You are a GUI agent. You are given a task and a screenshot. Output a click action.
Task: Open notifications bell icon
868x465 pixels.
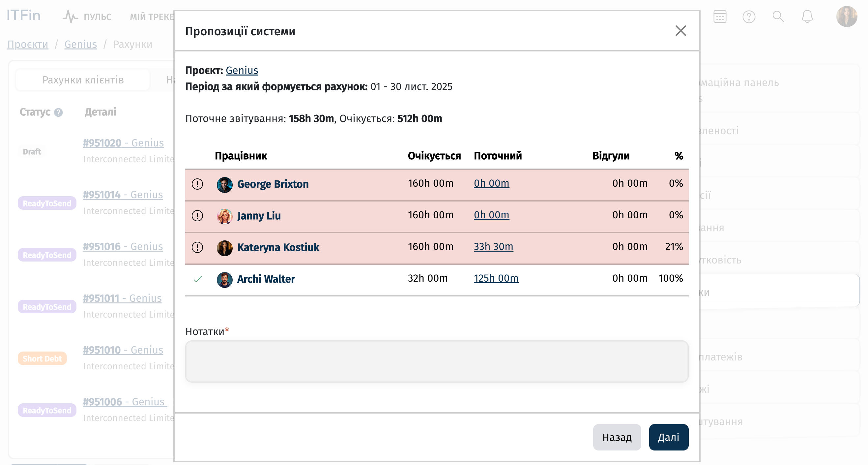pos(807,16)
